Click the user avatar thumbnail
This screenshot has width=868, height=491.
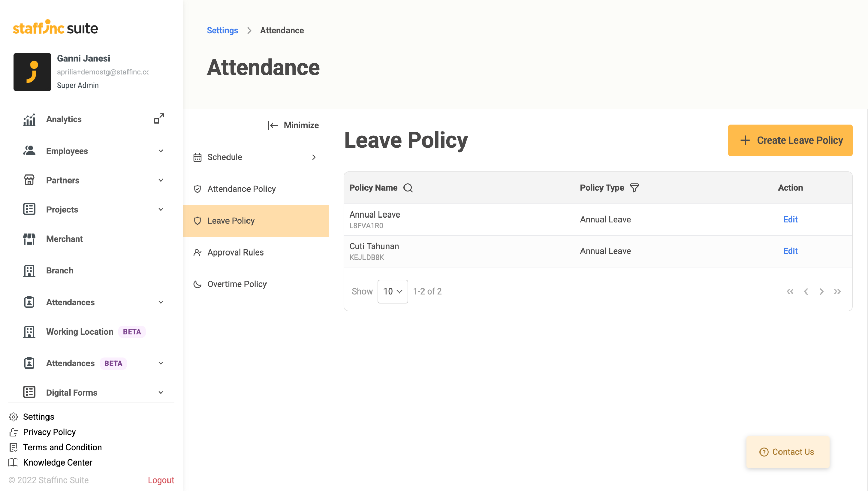[32, 72]
